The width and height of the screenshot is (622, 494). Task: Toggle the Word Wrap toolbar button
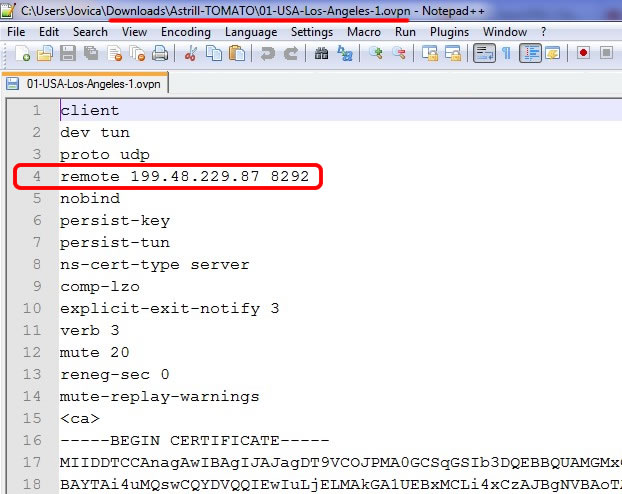[484, 53]
